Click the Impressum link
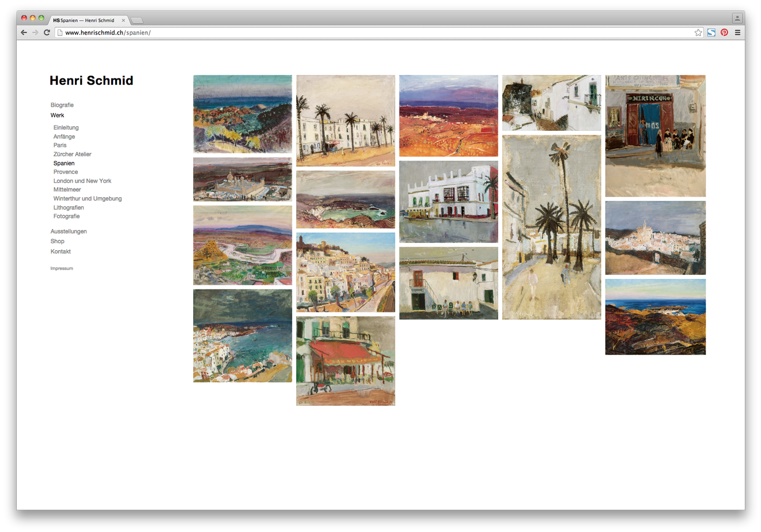This screenshot has height=532, width=761. coord(62,269)
